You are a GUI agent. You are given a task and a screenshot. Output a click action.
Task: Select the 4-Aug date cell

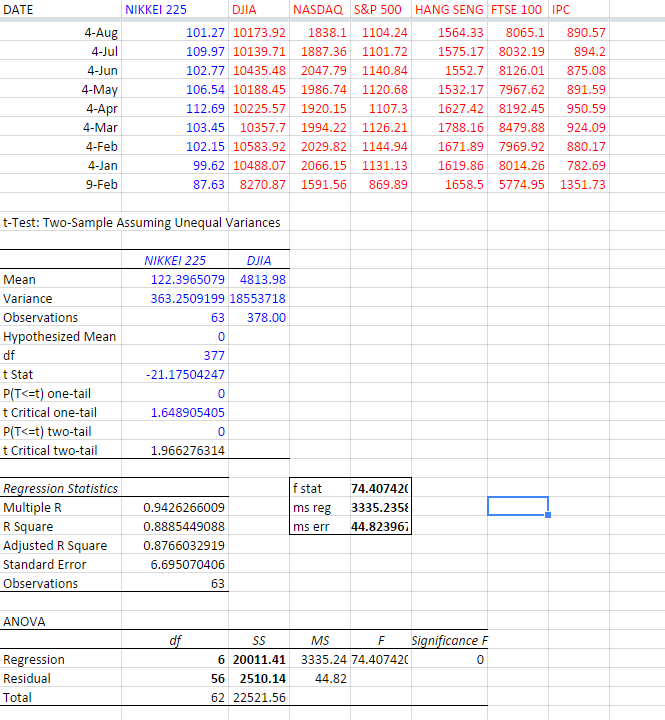coord(103,33)
